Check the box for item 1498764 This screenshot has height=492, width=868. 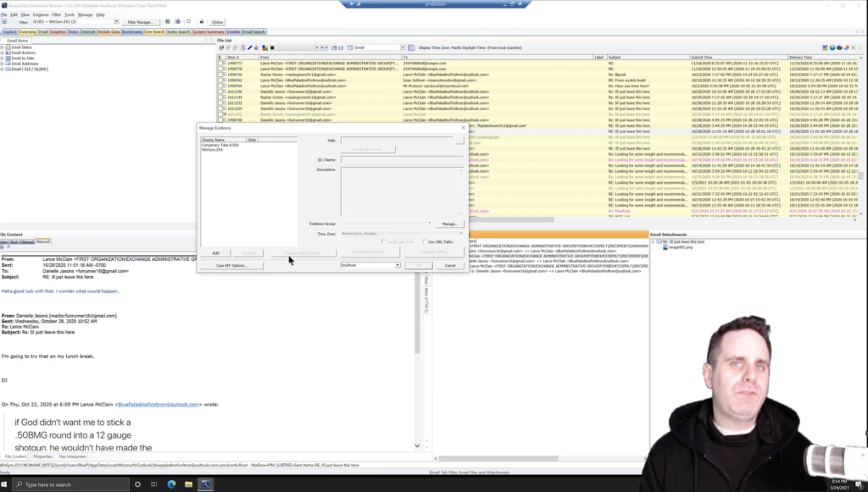coord(222,86)
